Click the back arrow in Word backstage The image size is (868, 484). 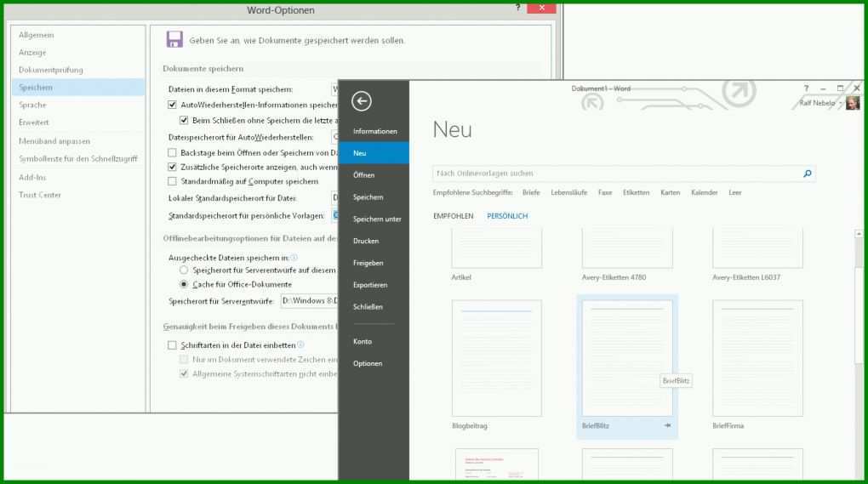coord(362,101)
